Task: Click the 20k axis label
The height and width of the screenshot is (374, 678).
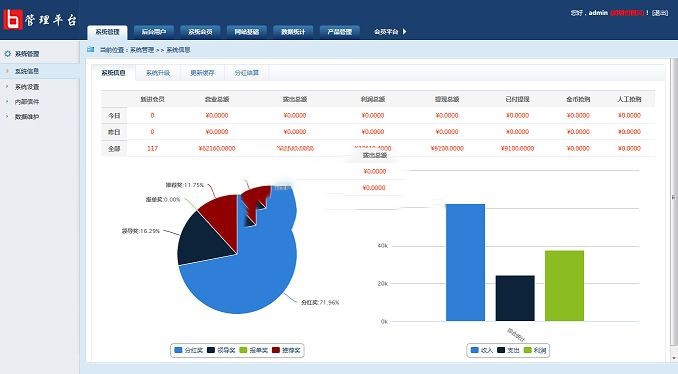Action: 383,284
